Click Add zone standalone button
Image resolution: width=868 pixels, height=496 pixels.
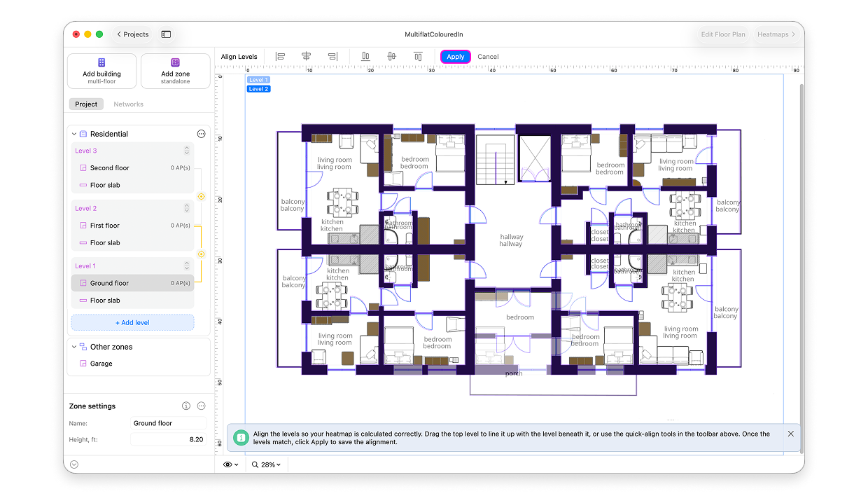point(175,71)
